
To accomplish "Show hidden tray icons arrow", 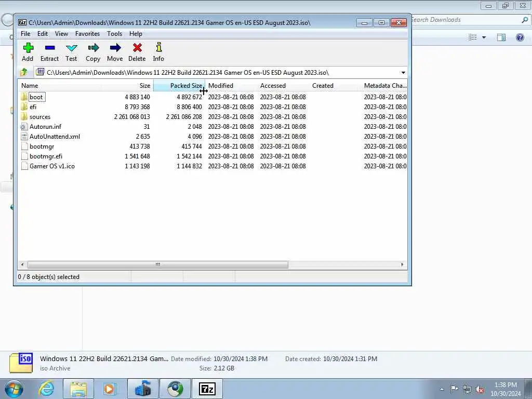I will pyautogui.click(x=442, y=390).
